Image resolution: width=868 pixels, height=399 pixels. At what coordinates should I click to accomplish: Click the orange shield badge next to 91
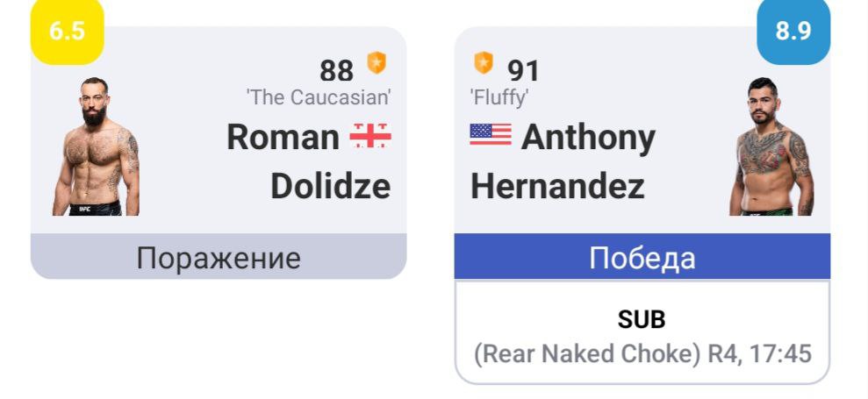point(484,63)
